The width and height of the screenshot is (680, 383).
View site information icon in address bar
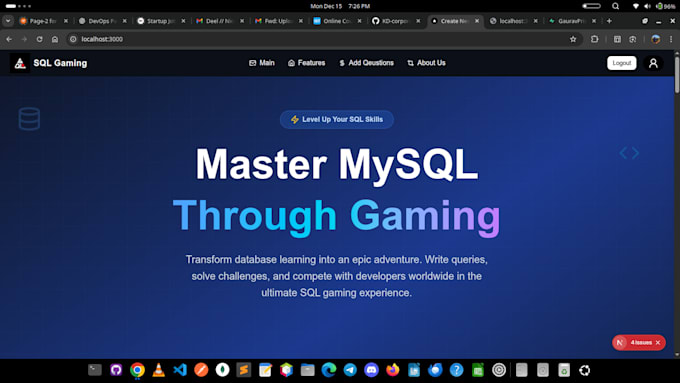(x=73, y=39)
